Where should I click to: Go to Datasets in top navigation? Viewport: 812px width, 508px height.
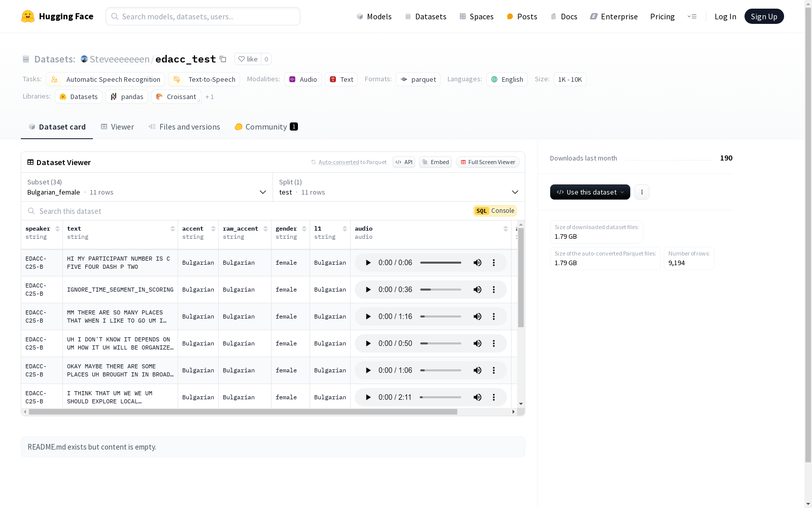[425, 16]
